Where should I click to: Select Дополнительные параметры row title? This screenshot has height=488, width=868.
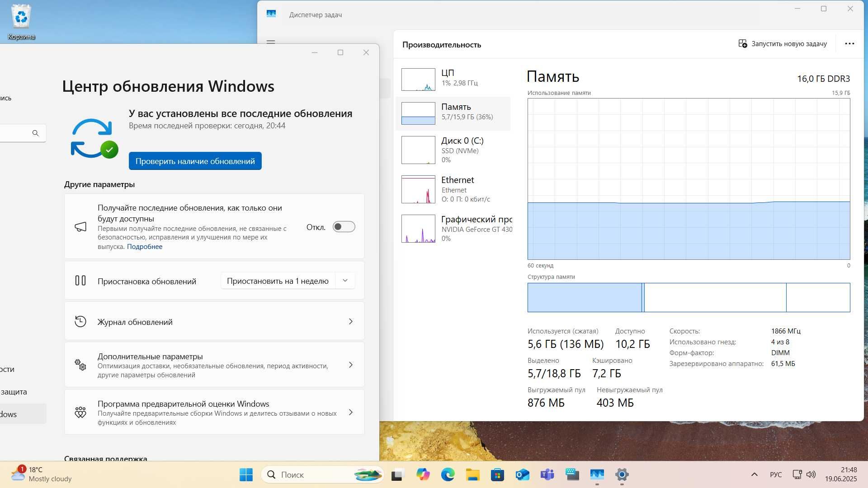[x=150, y=357]
